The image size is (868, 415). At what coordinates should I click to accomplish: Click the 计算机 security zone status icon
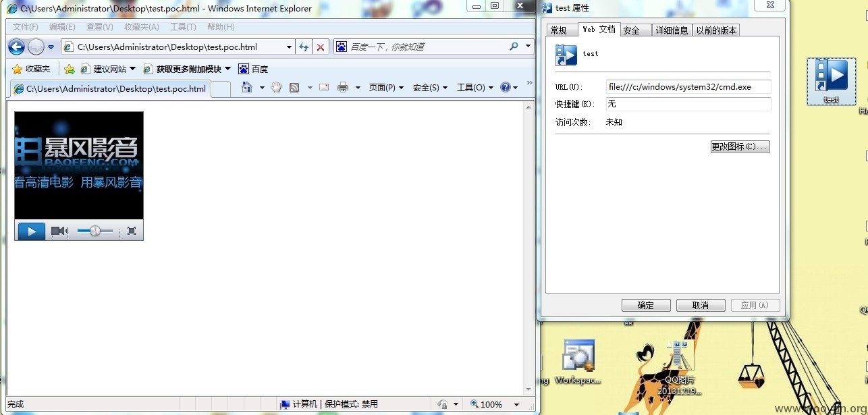286,404
